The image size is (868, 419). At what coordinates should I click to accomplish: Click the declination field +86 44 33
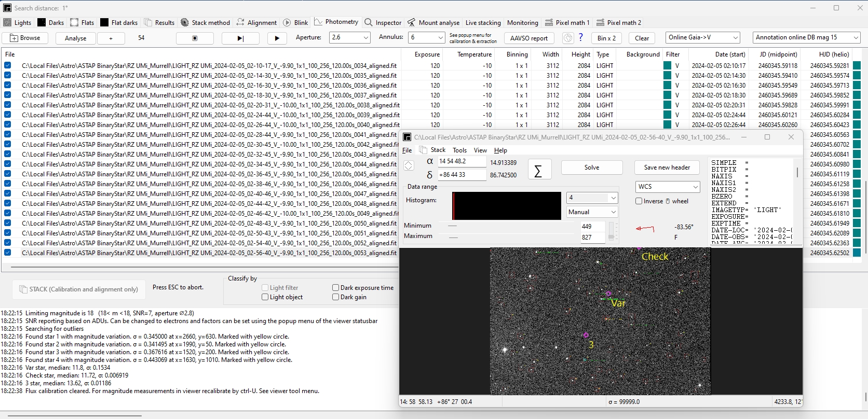(462, 175)
